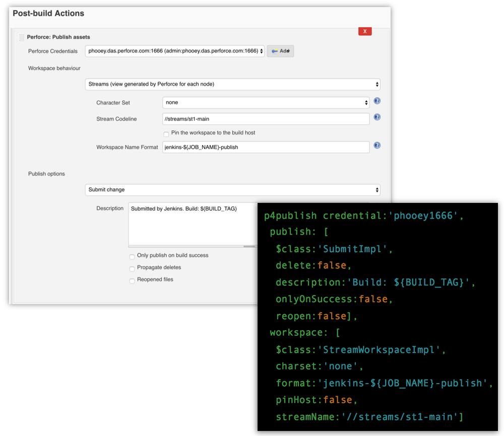Remove the Perforce: Publish assets action
504x436 pixels.
[x=364, y=31]
